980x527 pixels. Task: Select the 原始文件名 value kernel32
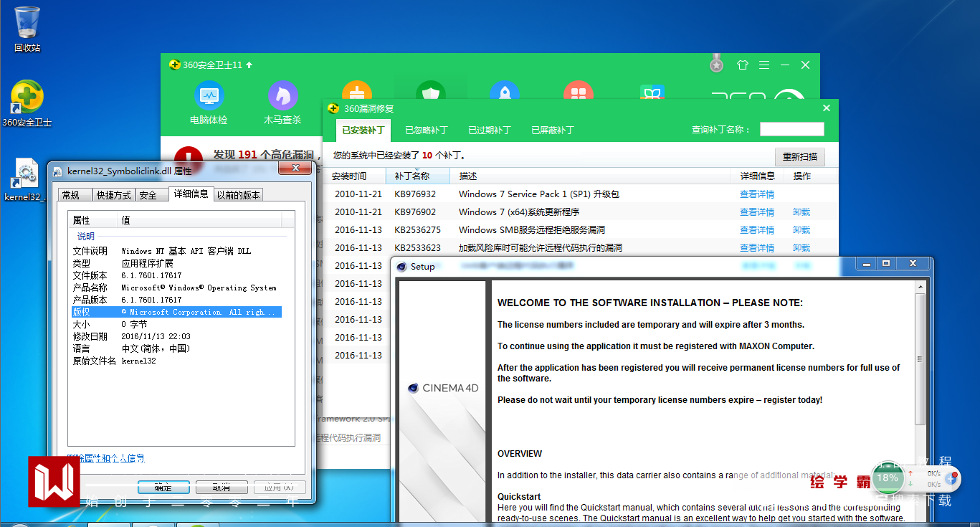(x=138, y=361)
